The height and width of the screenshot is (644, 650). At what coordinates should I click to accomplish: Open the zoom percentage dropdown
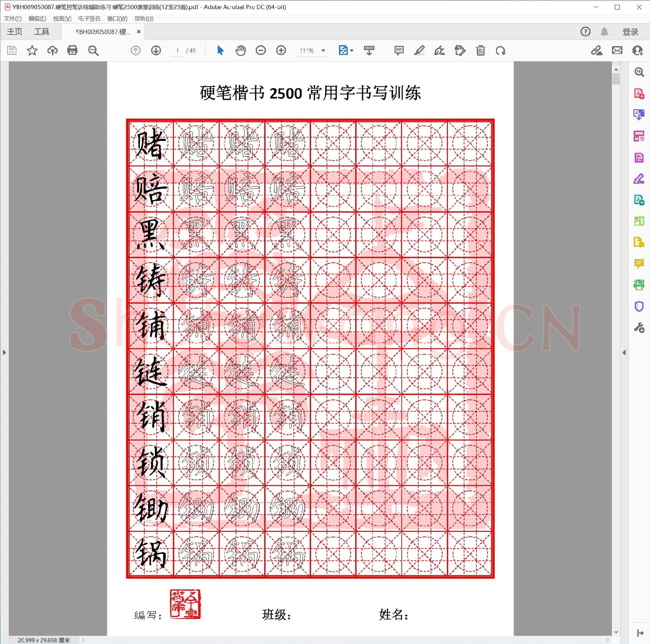[x=323, y=50]
